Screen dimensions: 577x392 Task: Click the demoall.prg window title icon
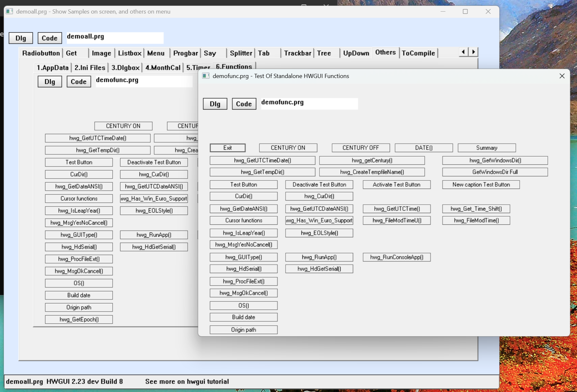[9, 12]
